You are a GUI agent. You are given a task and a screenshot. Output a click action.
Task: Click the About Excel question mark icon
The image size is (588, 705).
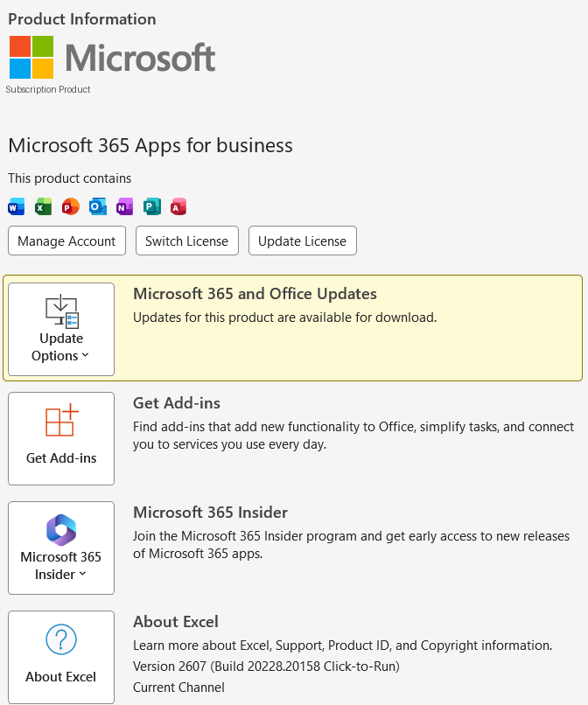tap(61, 639)
